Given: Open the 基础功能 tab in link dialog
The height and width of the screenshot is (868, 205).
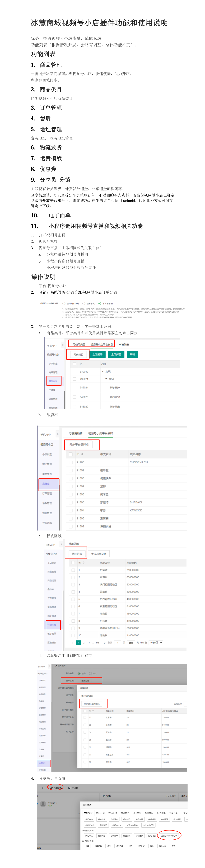Looking at the screenshot, I should click(88, 813).
